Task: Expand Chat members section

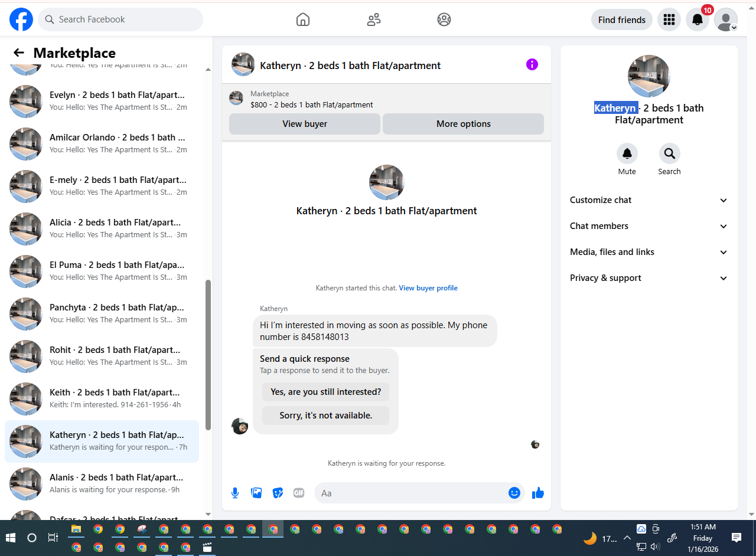Action: 649,226
